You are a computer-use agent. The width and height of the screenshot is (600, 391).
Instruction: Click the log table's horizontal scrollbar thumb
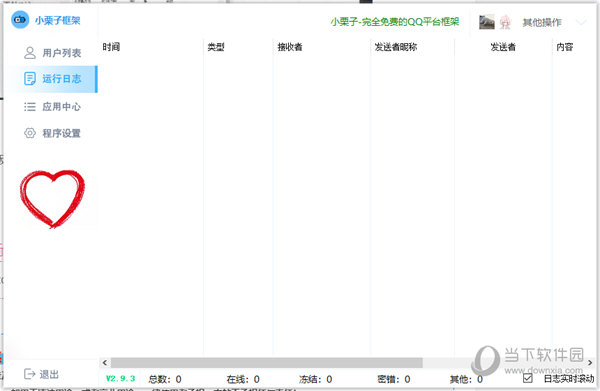point(267,362)
